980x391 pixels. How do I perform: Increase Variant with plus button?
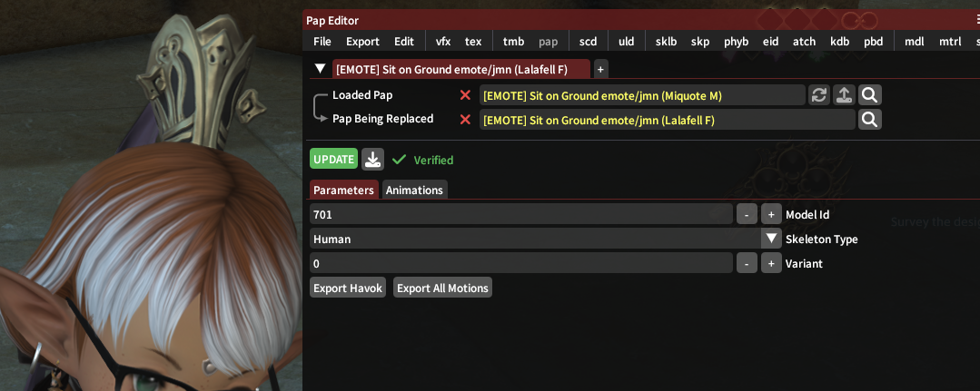click(771, 264)
